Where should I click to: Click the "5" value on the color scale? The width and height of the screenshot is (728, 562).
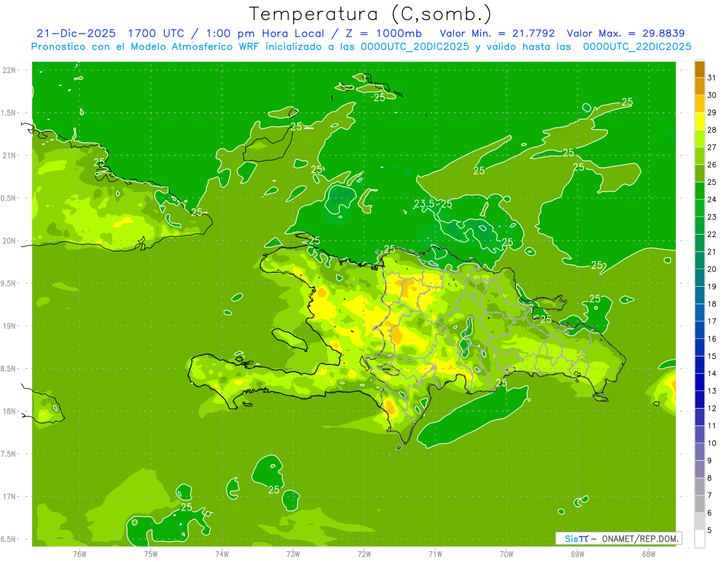tap(710, 530)
